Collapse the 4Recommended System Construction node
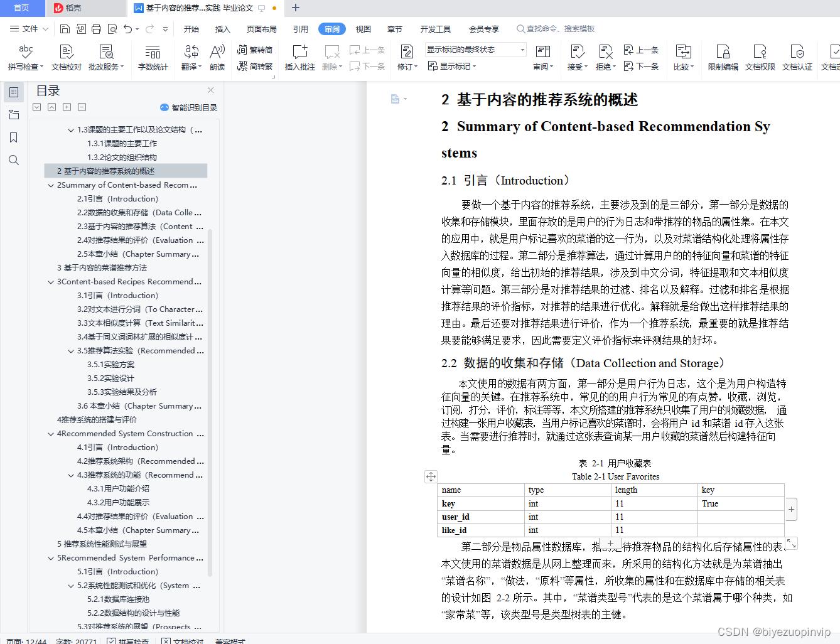This screenshot has height=644, width=840. coord(51,434)
